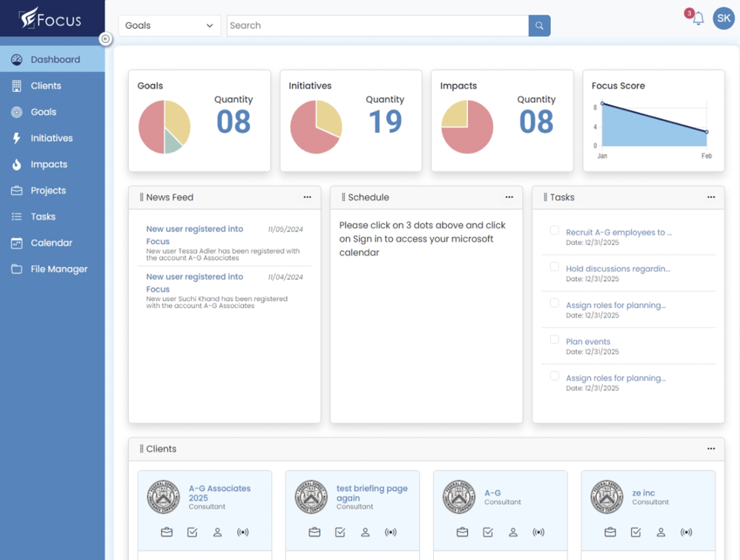740x560 pixels.
Task: Select the person icon on test briefing card
Action: (x=365, y=532)
